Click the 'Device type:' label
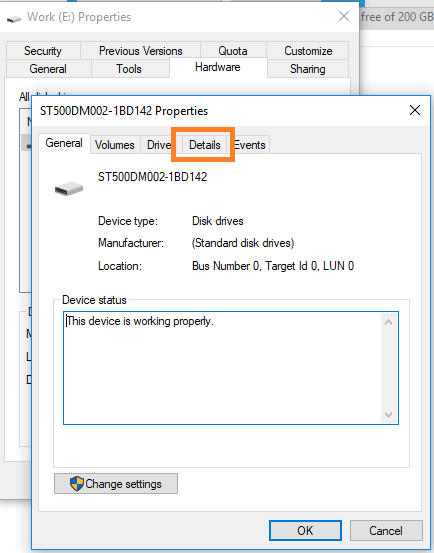The height and width of the screenshot is (553, 434). (x=128, y=221)
